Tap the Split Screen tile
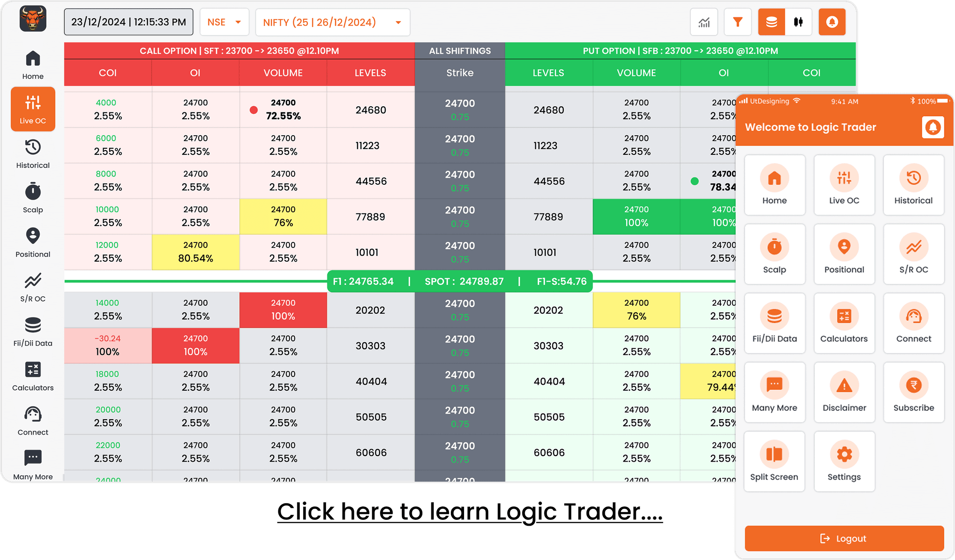This screenshot has height=560, width=955. tap(774, 461)
